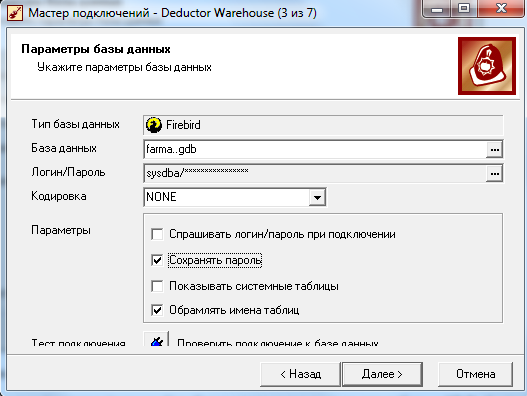Browse for database file with ellipsis button
The image size is (527, 396).
click(x=494, y=150)
